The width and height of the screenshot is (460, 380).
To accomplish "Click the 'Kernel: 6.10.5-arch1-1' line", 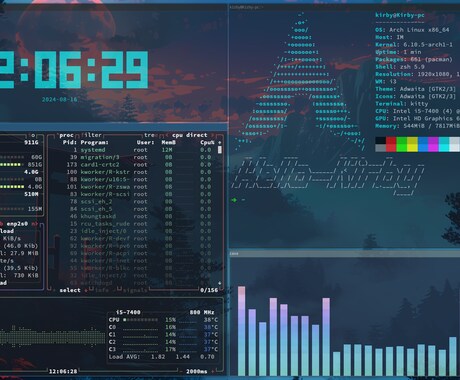I will (x=414, y=44).
